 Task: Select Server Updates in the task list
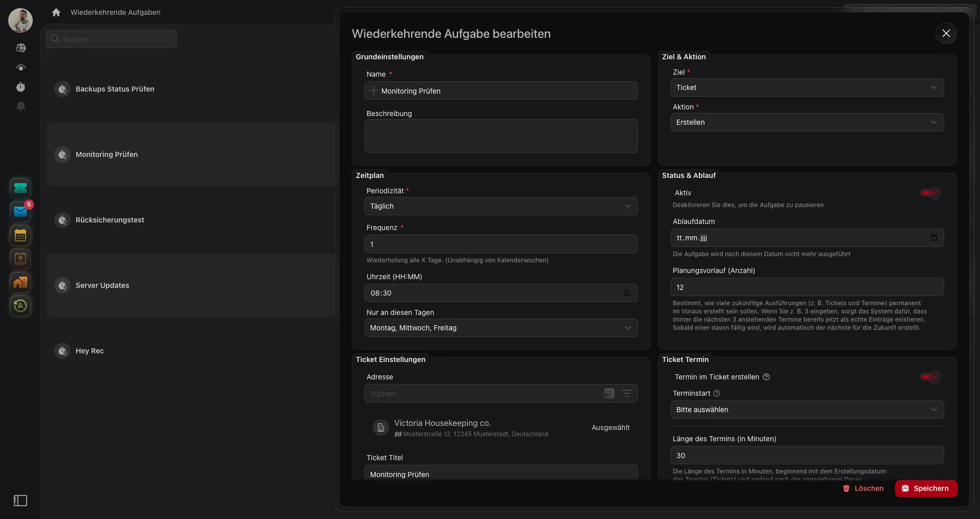(x=102, y=285)
